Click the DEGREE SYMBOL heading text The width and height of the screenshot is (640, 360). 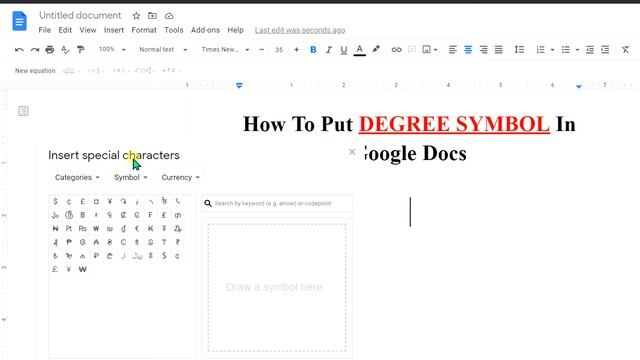[454, 124]
